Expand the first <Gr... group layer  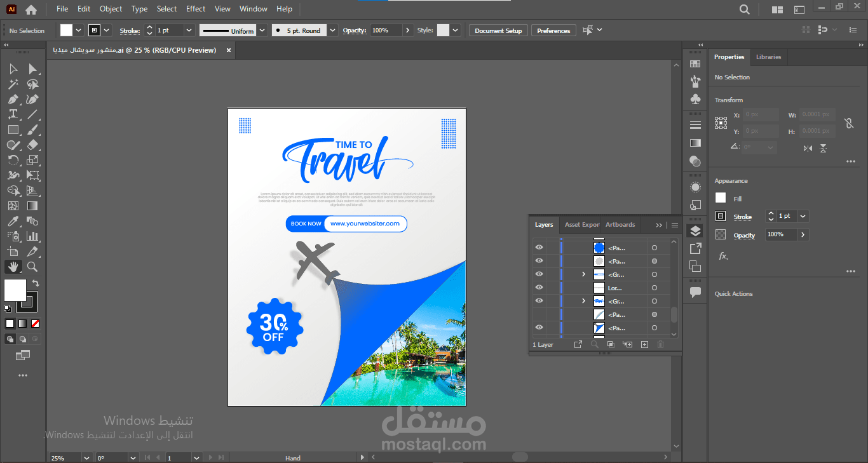click(x=583, y=274)
